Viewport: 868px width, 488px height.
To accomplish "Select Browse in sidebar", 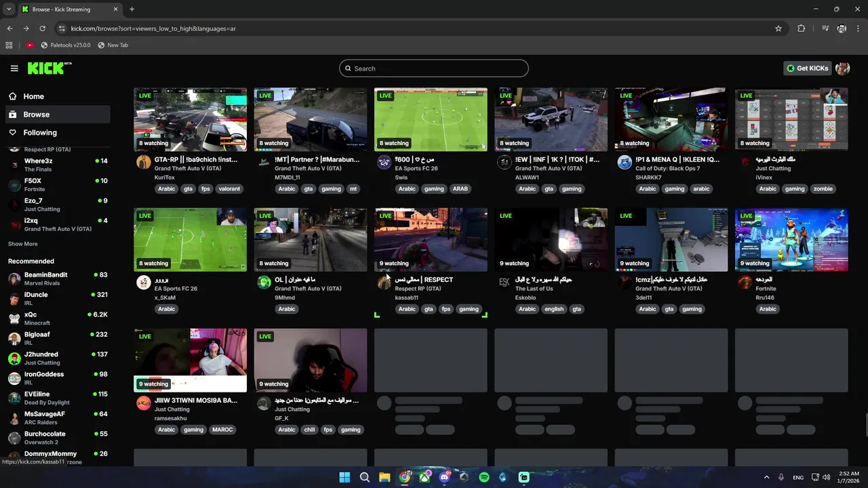I will [57, 115].
